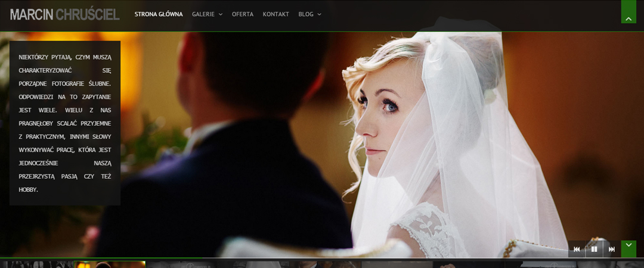This screenshot has height=268, width=644.
Task: Select the highlighted second thumbnail in strip
Action: point(109,264)
